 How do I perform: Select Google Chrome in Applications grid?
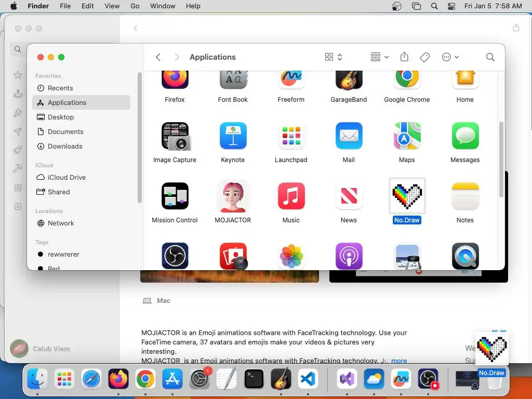point(407,80)
